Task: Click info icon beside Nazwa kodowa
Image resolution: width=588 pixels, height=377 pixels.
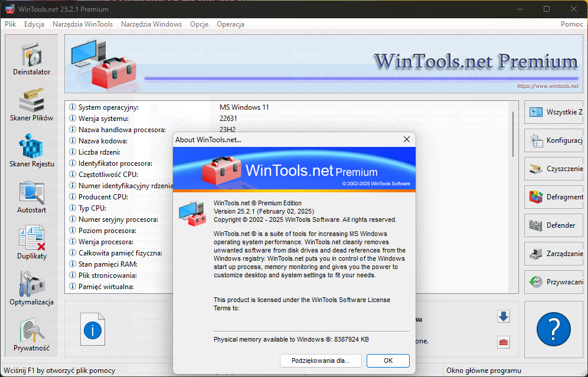Action: pyautogui.click(x=73, y=141)
